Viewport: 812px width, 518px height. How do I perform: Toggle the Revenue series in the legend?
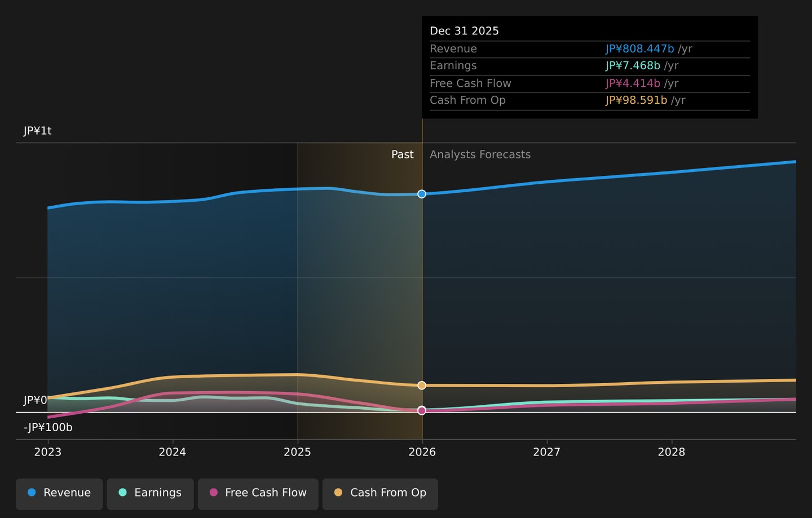pos(59,494)
